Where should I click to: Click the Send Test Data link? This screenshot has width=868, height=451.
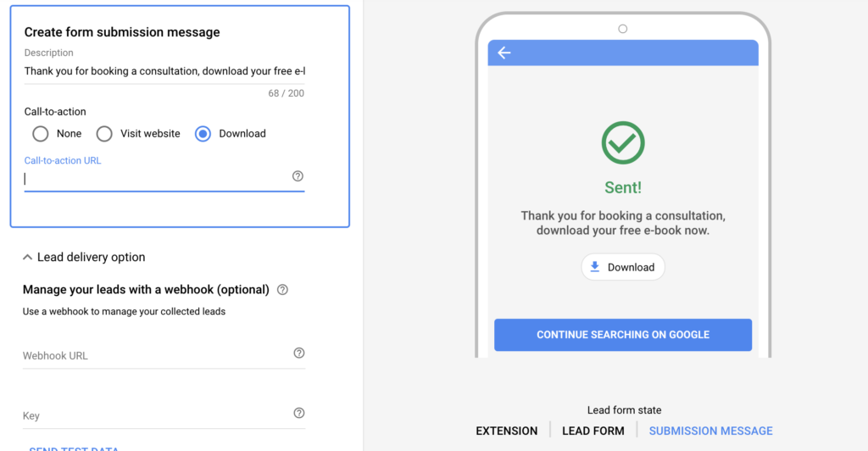[75, 448]
